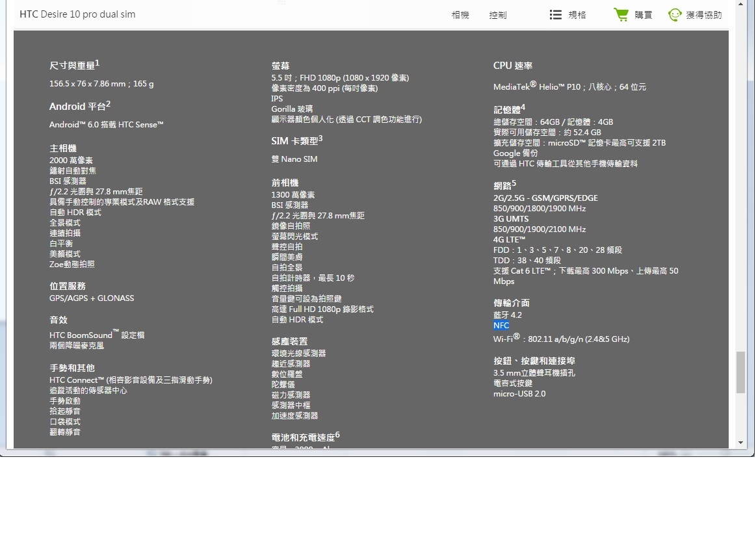
Task: Click the 口袋模式 line
Action: pos(64,422)
